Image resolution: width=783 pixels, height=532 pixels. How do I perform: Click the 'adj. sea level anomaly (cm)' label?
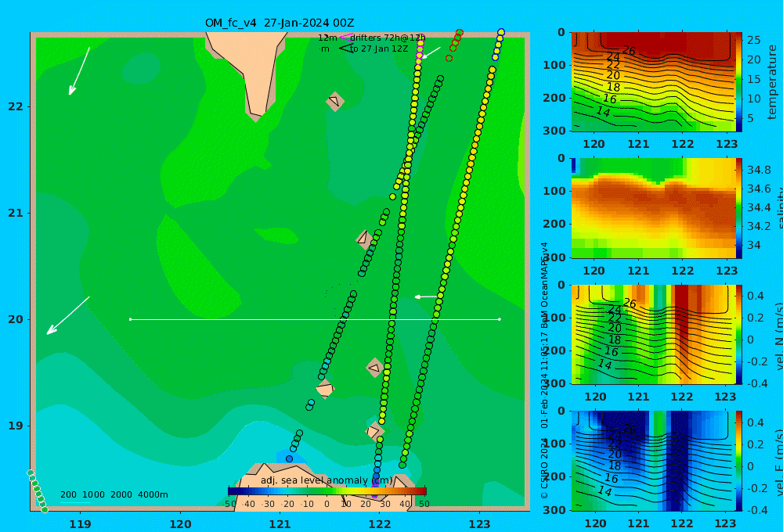327,480
